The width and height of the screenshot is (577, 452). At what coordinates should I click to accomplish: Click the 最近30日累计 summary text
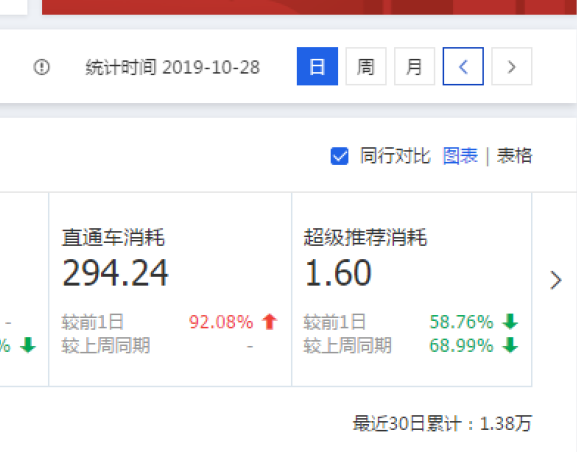442,423
